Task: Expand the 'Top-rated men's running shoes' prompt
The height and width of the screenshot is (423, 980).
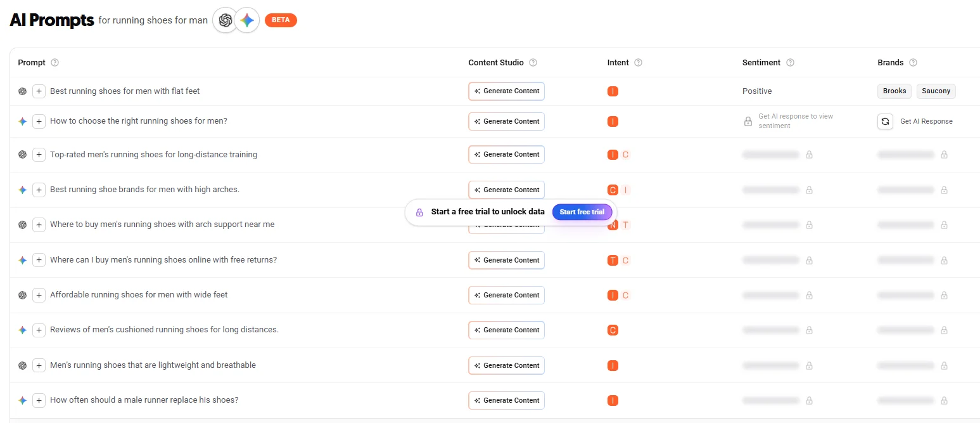Action: coord(39,155)
